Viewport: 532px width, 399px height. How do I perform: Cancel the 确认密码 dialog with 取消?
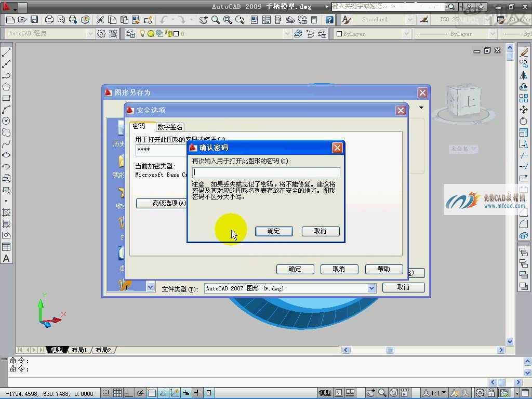tap(320, 231)
